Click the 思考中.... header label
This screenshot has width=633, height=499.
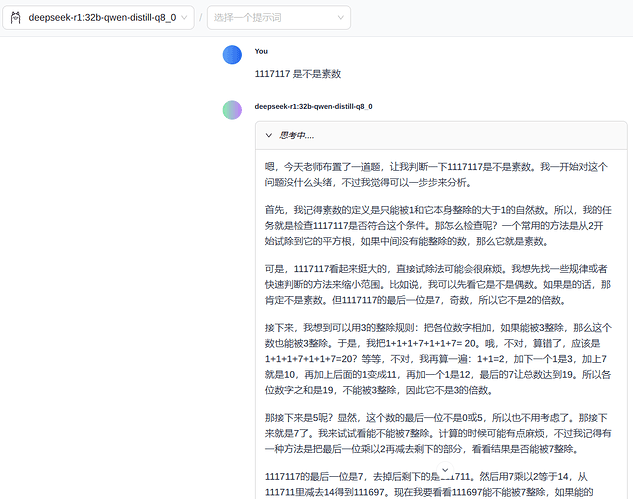pos(297,135)
